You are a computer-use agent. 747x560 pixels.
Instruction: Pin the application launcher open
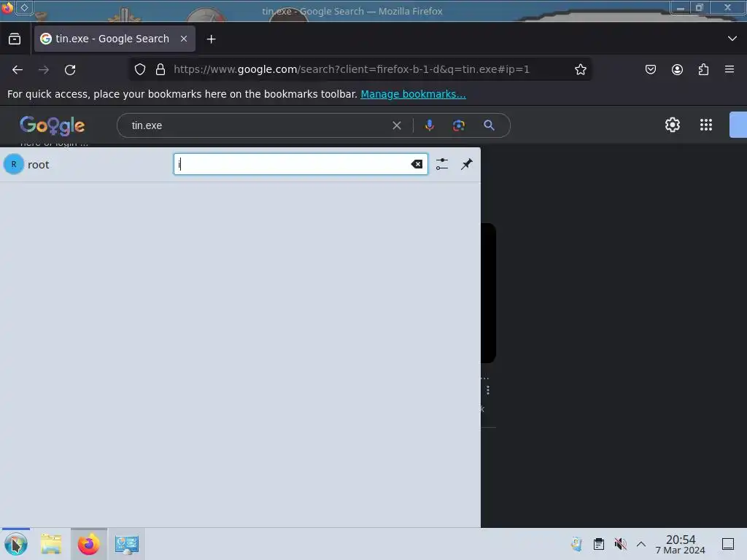click(x=466, y=164)
